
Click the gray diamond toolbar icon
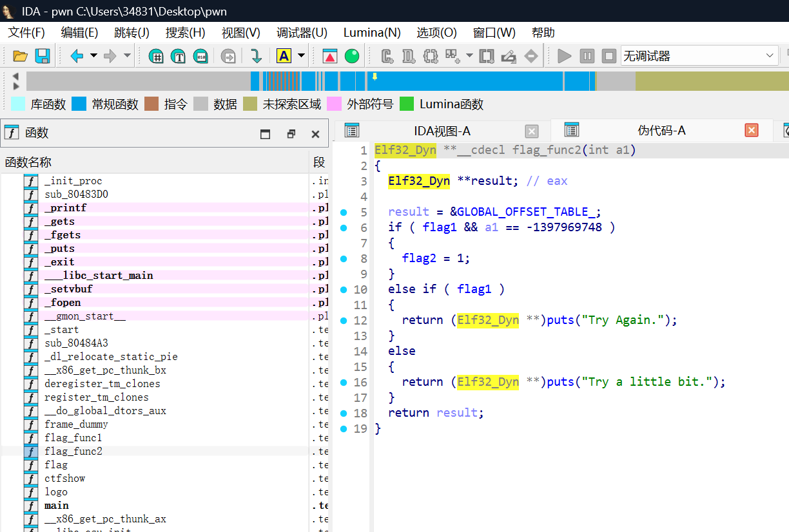(x=531, y=56)
